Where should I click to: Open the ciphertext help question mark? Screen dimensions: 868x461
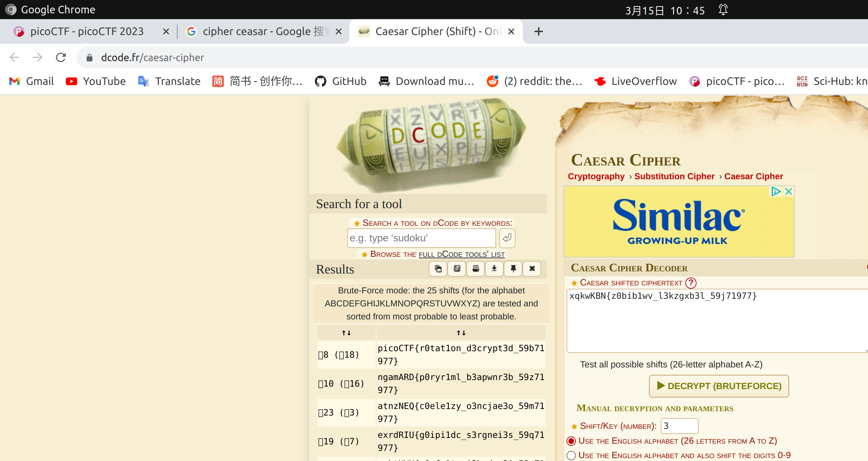pyautogui.click(x=691, y=283)
